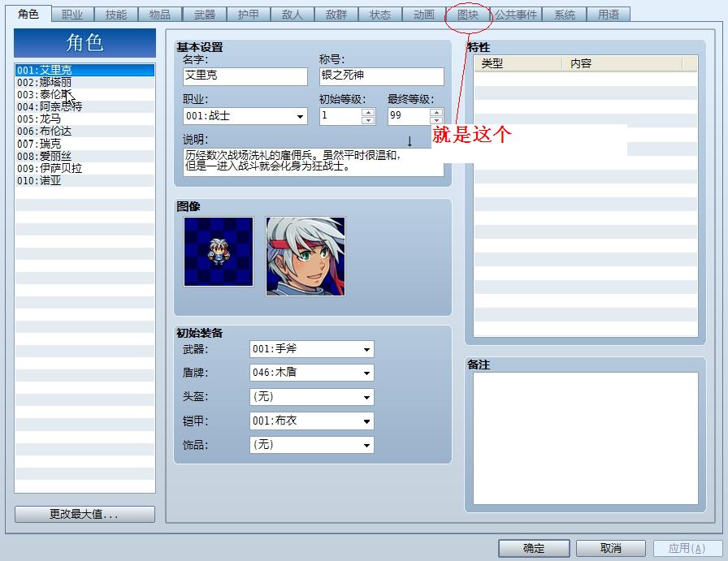Click the 更改最大值 button
Viewport: 728px width, 561px height.
click(84, 514)
